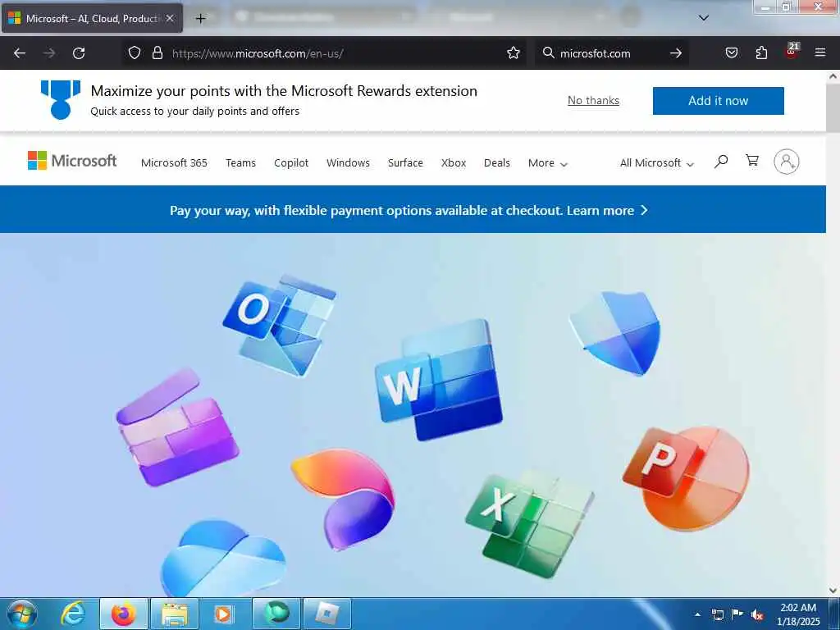Expand the list all tabs chevron

pyautogui.click(x=704, y=18)
